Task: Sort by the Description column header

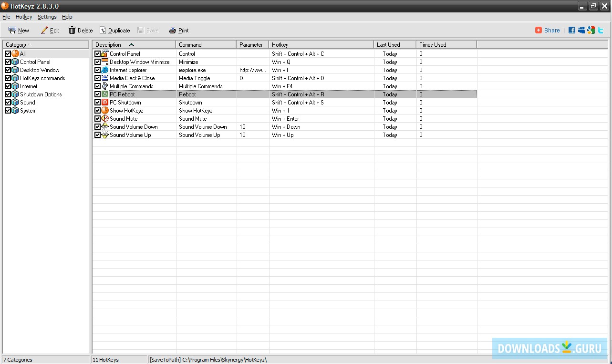Action: (134, 44)
